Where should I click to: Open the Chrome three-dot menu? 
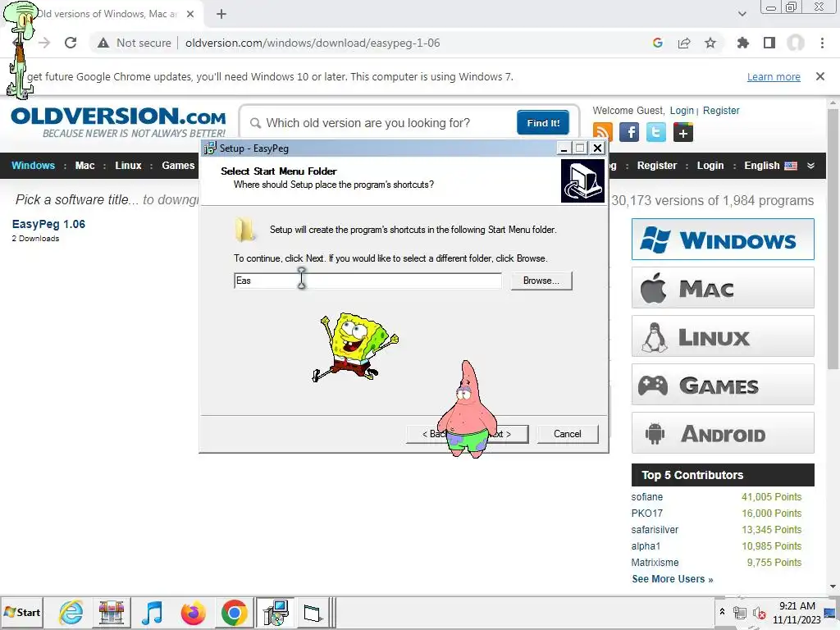(822, 43)
